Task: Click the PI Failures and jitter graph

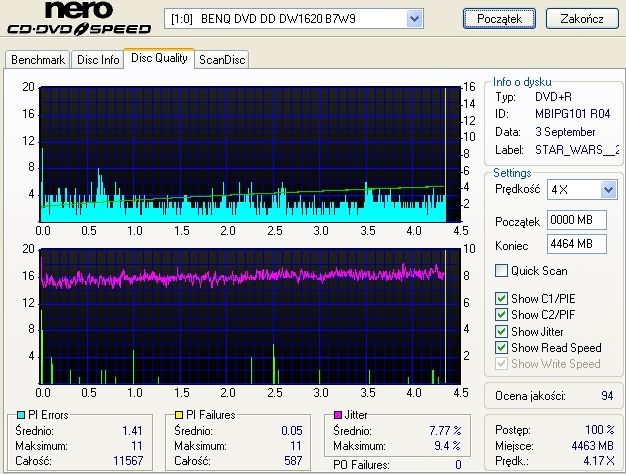Action: (250, 316)
